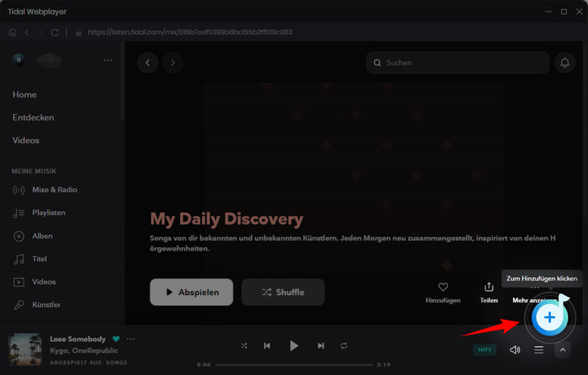The width and height of the screenshot is (588, 375).
Task: Open the sidebar three-dot profile menu
Action: (107, 60)
